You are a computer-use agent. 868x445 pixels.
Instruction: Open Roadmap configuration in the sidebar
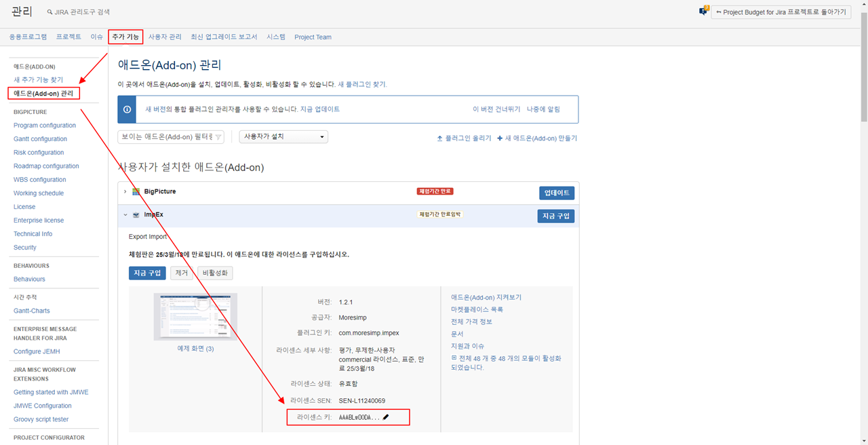click(46, 166)
